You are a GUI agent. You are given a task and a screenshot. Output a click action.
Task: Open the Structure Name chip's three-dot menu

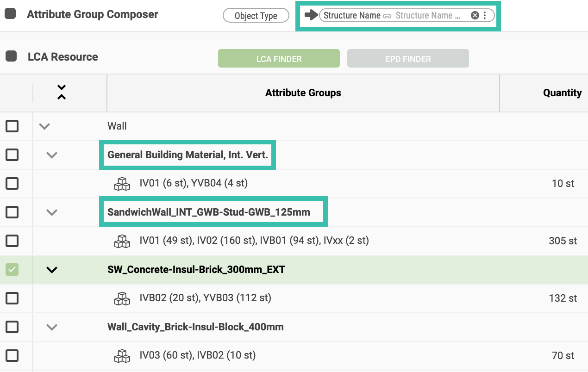coord(485,15)
